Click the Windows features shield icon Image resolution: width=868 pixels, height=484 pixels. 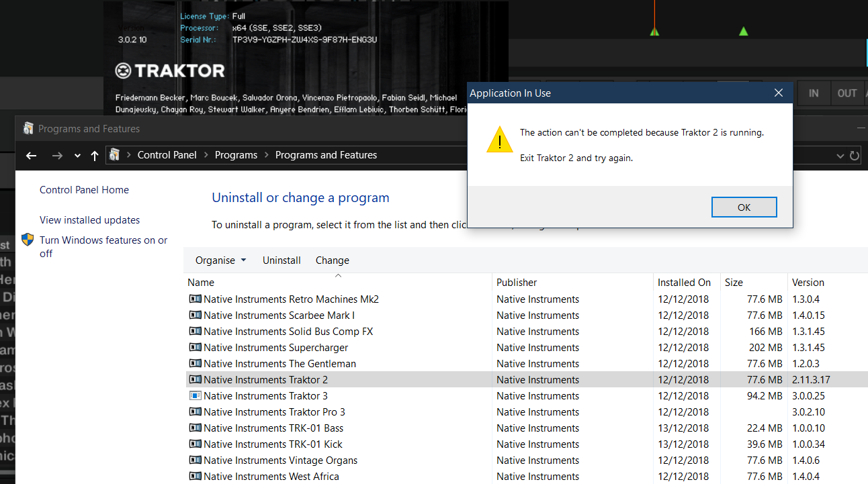(28, 240)
